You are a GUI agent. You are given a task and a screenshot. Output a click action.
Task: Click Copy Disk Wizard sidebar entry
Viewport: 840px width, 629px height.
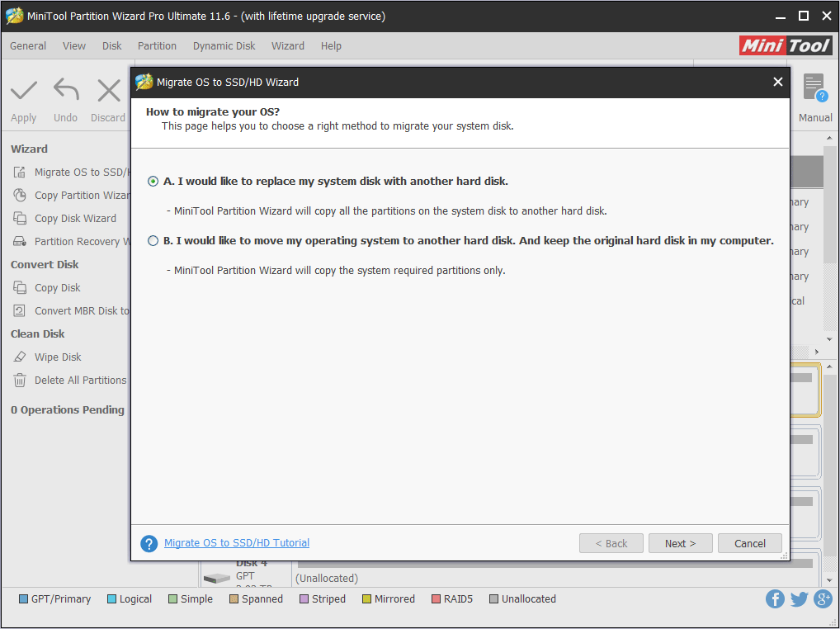coord(75,218)
